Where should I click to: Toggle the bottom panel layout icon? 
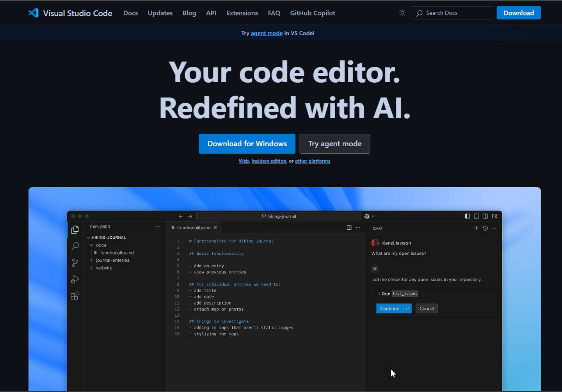click(476, 216)
